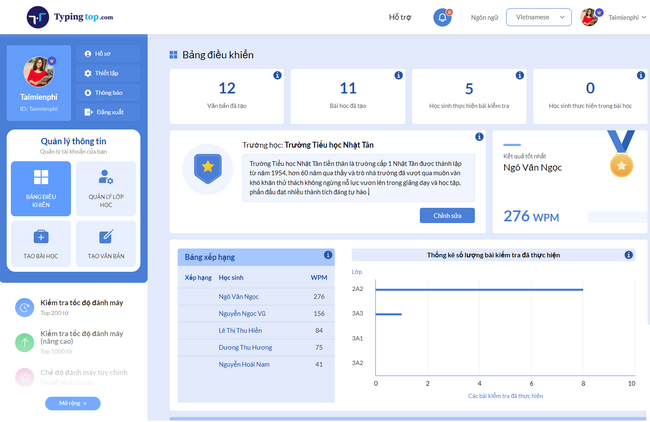Click advanced typing test arrow icon
The image size is (650, 422).
[24, 342]
